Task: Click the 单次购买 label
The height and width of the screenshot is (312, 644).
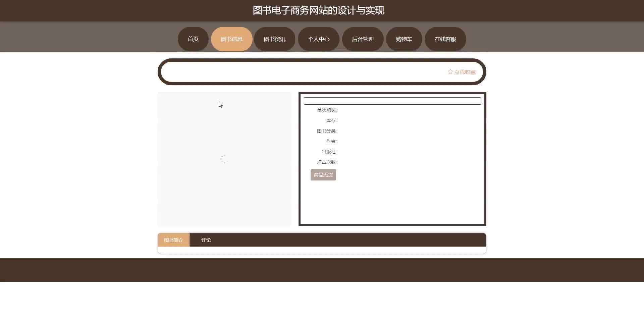Action: (x=327, y=110)
